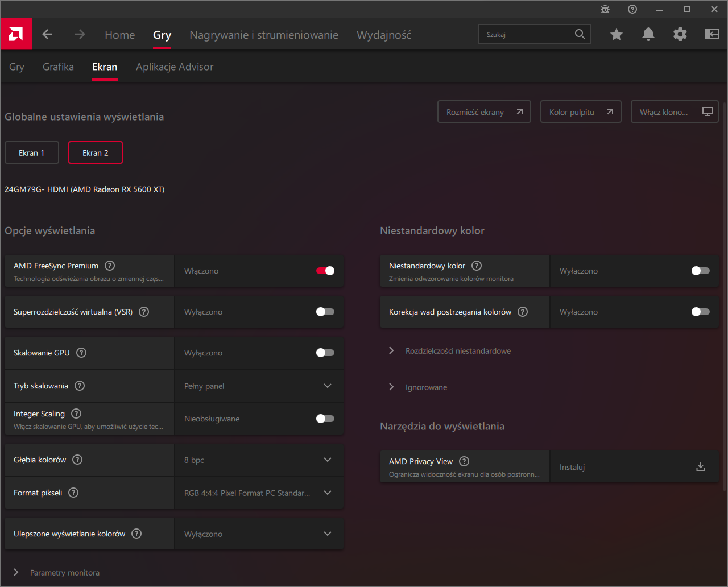The height and width of the screenshot is (587, 728).
Task: Enable Superrozdzielczość wirtualna (VSR) toggle
Action: [325, 312]
